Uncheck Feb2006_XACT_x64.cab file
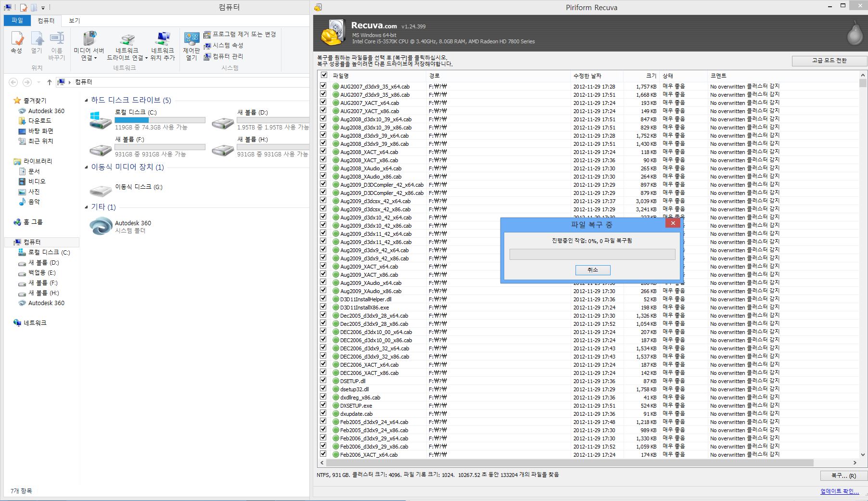The width and height of the screenshot is (868, 501). click(x=323, y=454)
